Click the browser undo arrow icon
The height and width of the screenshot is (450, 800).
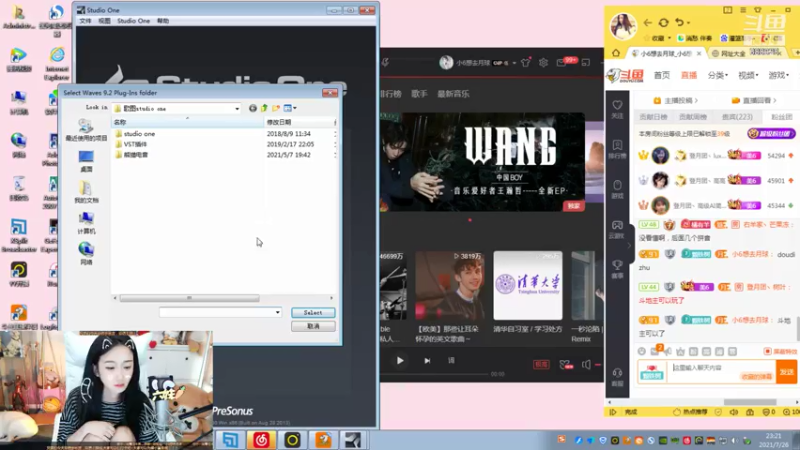679,22
